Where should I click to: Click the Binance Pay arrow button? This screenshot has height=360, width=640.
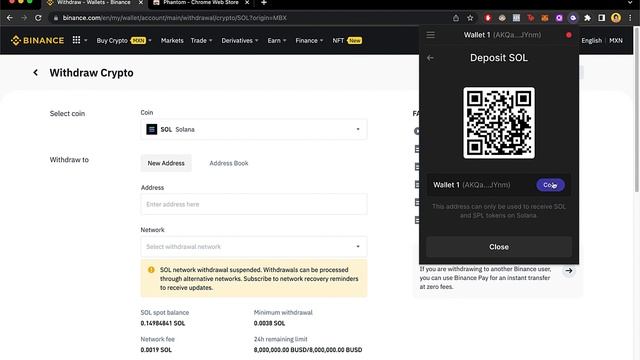[x=569, y=271]
